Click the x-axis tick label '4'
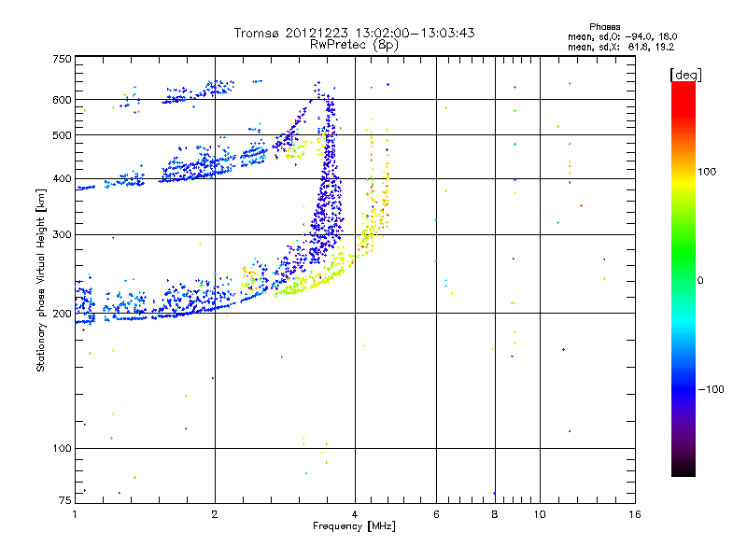Viewport: 747px width, 560px height. pos(355,514)
